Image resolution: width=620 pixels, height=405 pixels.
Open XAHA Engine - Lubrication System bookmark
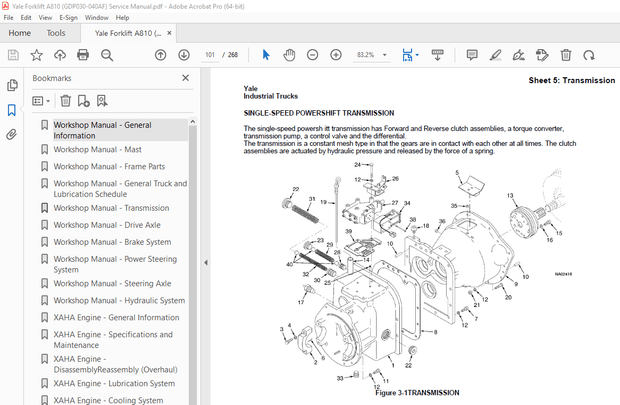114,384
